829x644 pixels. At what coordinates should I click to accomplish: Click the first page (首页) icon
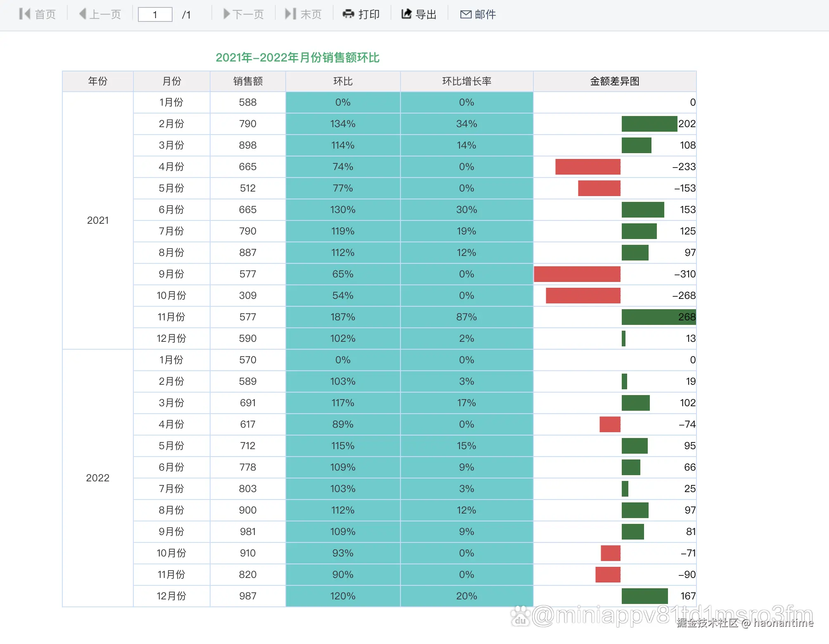point(25,14)
